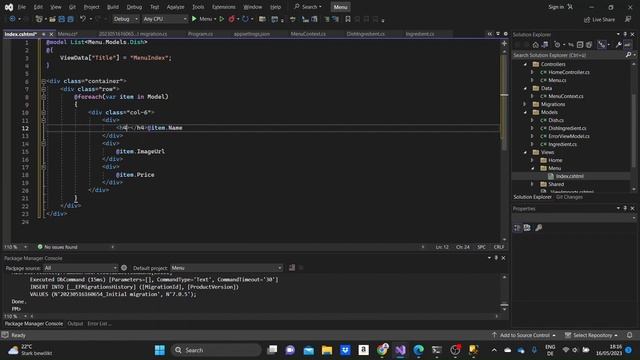Viewport: 640px width, 360px height.
Task: Expand the Shared folder arrow
Action: tap(533, 184)
